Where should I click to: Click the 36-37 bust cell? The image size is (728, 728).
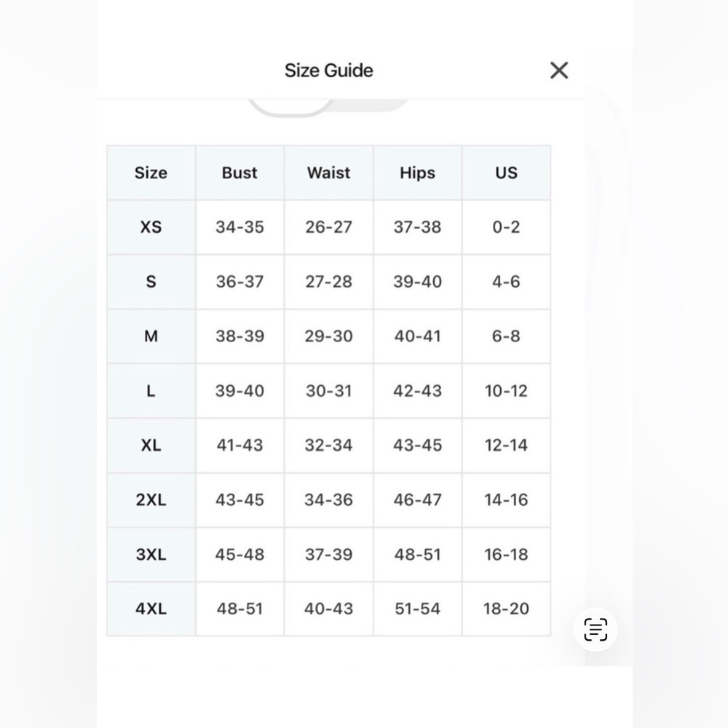click(x=240, y=282)
